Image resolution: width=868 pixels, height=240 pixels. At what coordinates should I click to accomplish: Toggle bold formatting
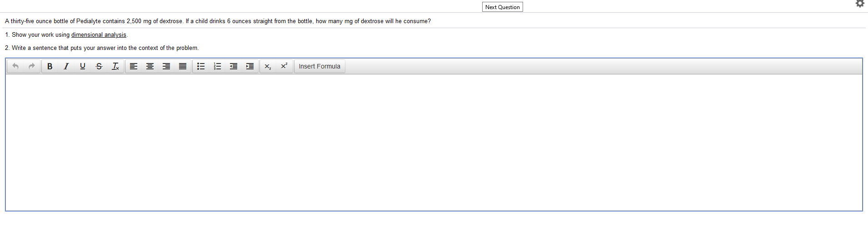click(x=50, y=66)
